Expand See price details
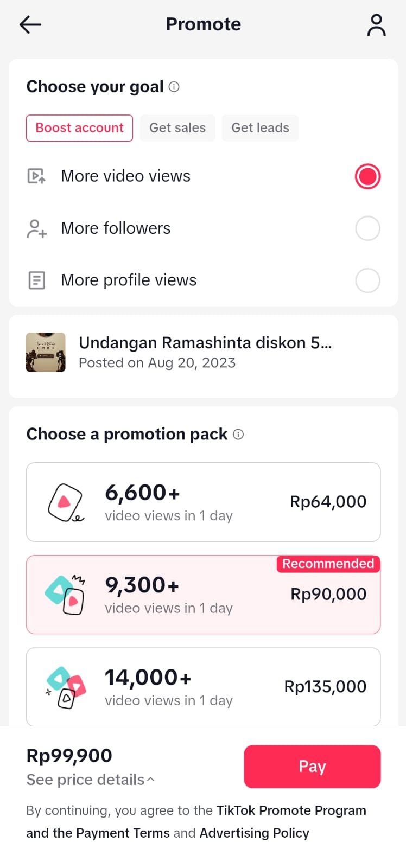The width and height of the screenshot is (406, 868). [x=90, y=780]
